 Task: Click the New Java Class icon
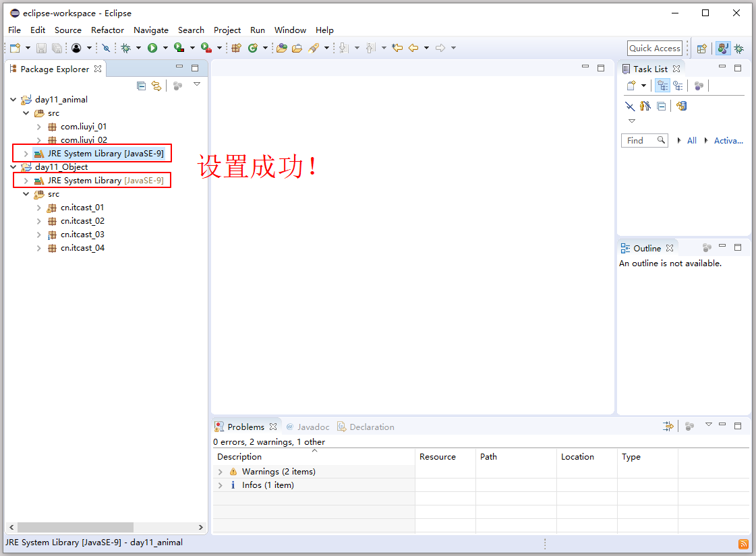pos(253,48)
